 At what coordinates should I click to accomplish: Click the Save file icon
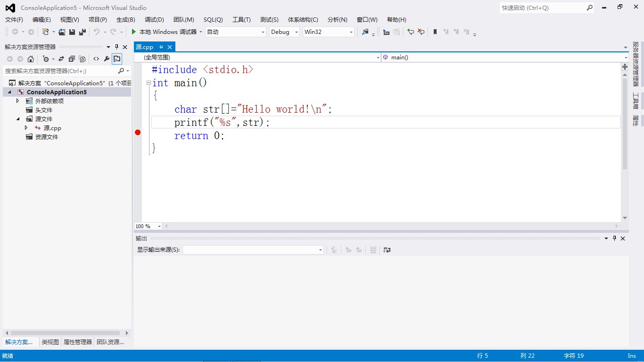(72, 32)
